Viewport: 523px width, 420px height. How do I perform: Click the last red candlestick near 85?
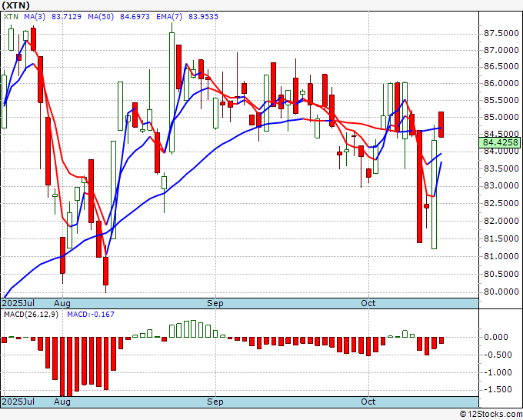click(441, 125)
